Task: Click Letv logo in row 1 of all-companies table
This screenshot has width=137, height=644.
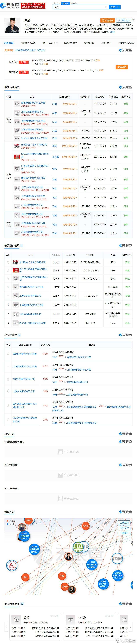Action: [x=16, y=262]
